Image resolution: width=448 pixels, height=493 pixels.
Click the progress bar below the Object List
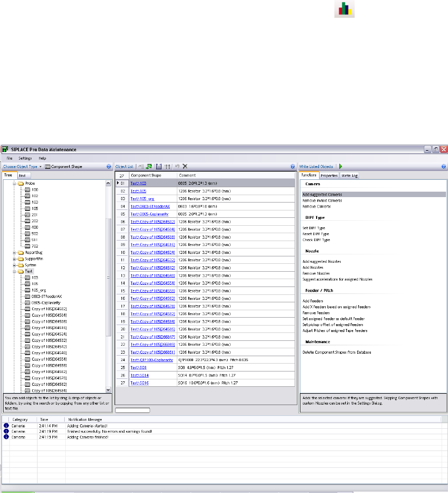pyautogui.click(x=133, y=410)
